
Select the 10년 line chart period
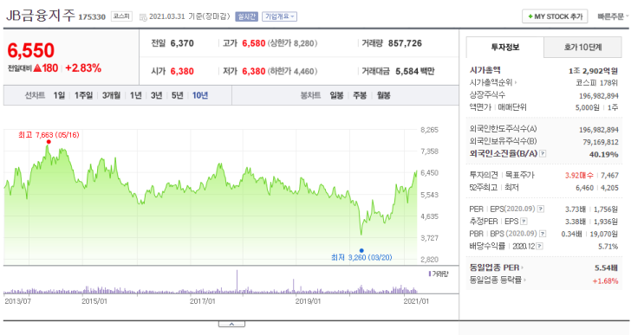point(200,95)
